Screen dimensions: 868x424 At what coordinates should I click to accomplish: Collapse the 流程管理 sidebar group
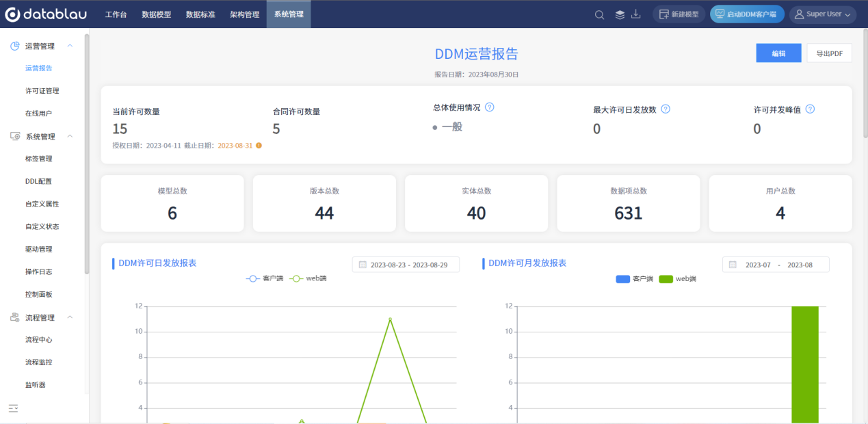(x=70, y=317)
